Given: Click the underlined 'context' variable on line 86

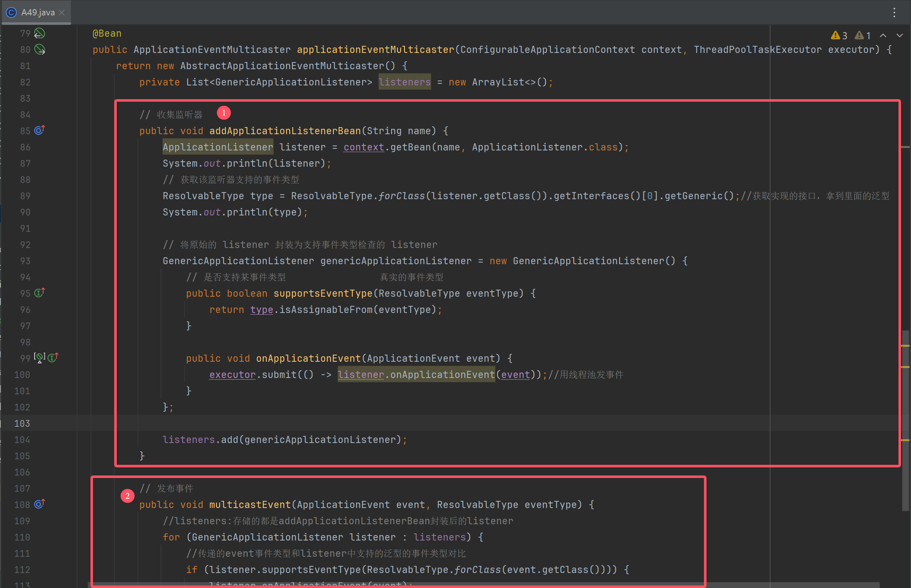Looking at the screenshot, I should 364,147.
